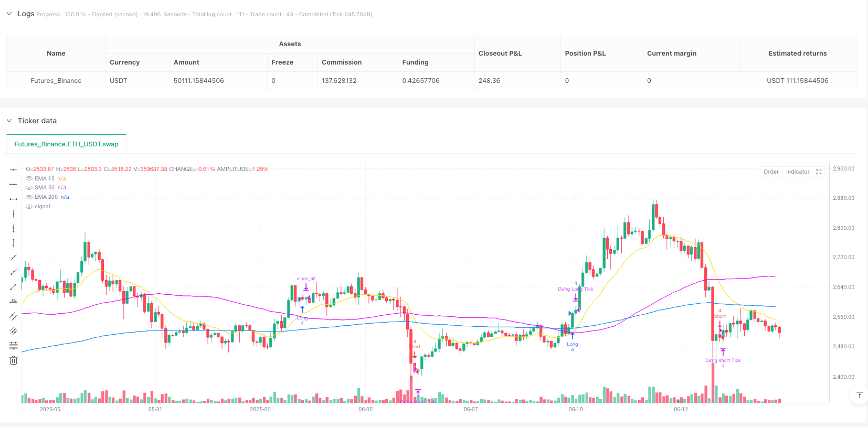The width and height of the screenshot is (868, 427).
Task: Select the horizontal ray line drawing tool
Action: point(14,185)
